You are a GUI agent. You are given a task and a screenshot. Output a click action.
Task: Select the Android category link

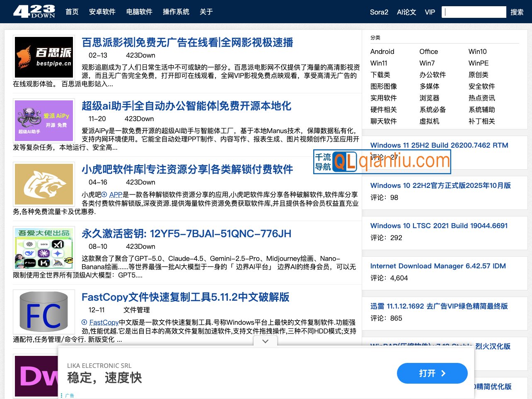(382, 51)
